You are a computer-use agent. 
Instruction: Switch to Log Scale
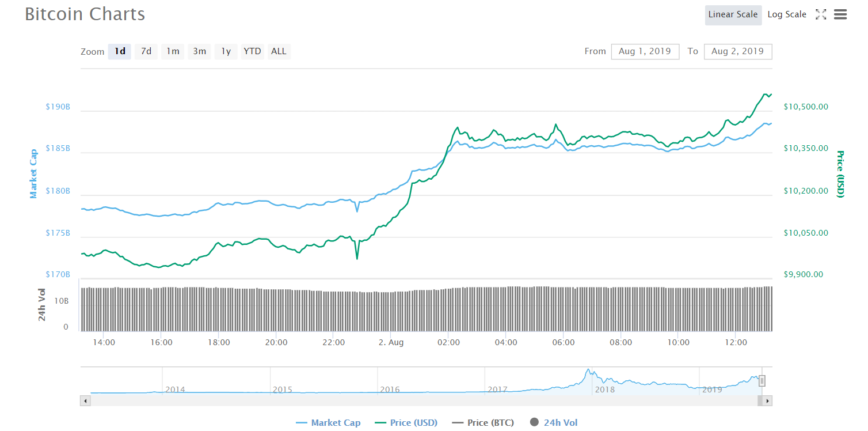point(787,14)
